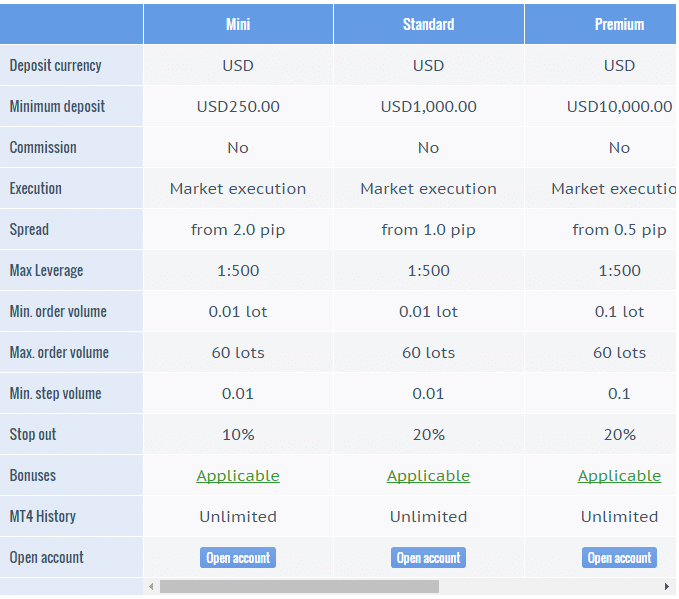
Task: Follow the Applicable bonuses link for Mini
Action: coord(238,476)
